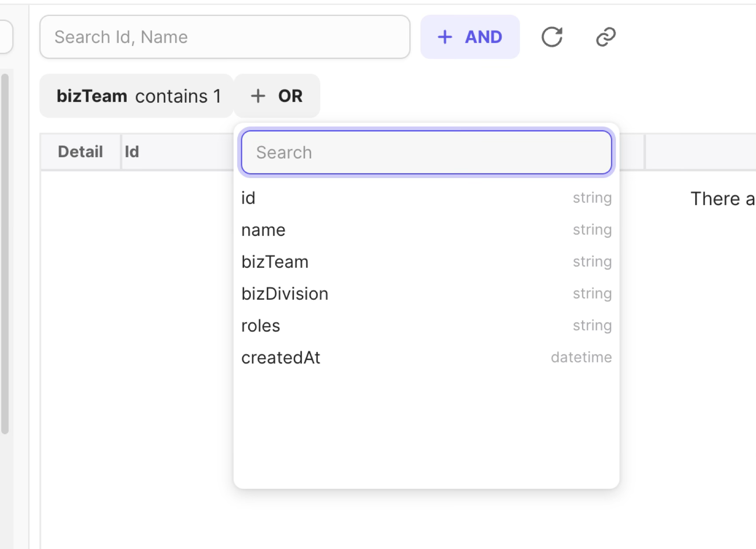
Task: Click the copy link icon
Action: [606, 37]
